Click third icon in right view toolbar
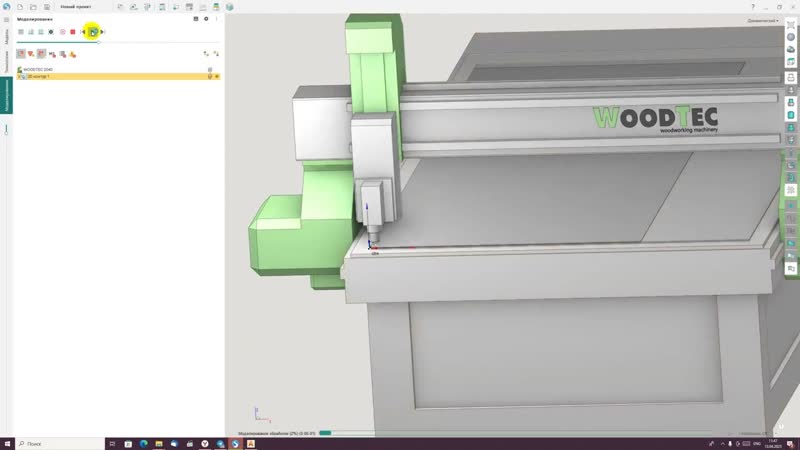Screen dimensions: 800x450 pos(791,49)
